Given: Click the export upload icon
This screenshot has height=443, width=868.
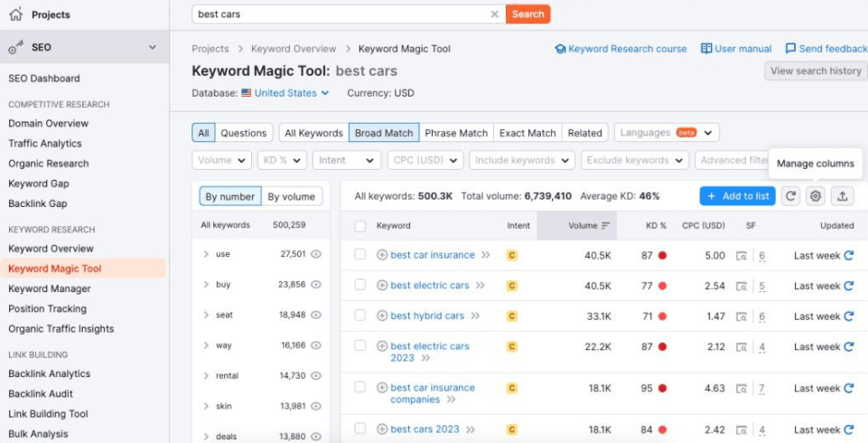Looking at the screenshot, I should [842, 196].
